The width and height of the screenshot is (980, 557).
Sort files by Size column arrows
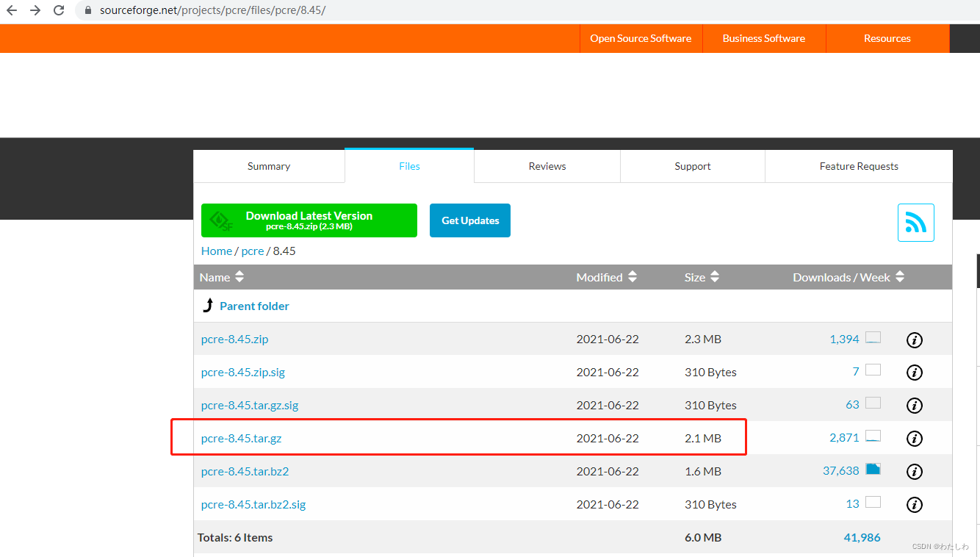tap(715, 277)
